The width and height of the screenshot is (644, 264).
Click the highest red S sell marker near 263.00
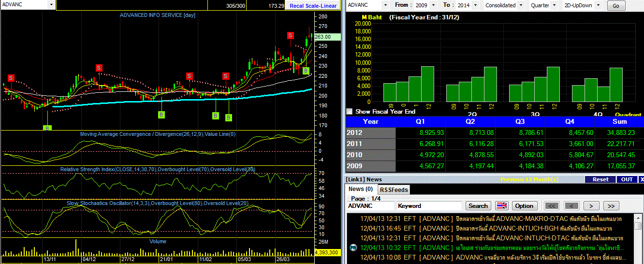pyautogui.click(x=290, y=35)
